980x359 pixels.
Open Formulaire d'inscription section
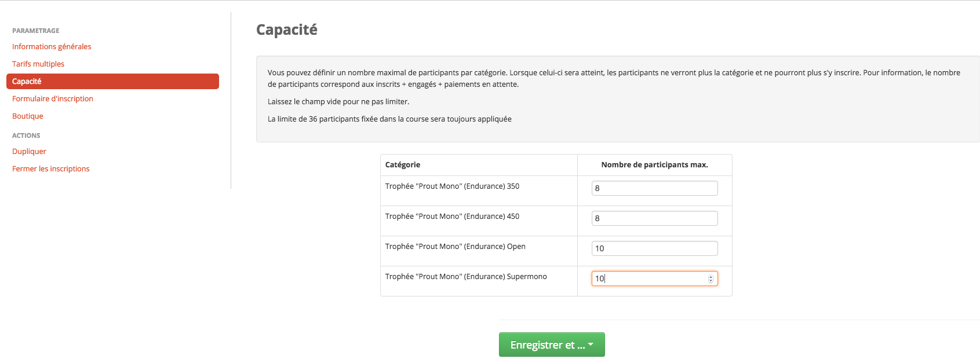tap(53, 99)
